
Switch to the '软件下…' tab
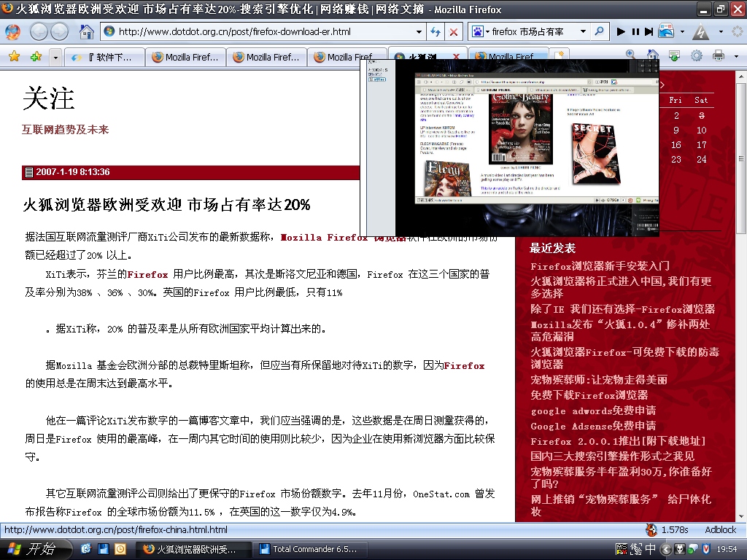(104, 58)
